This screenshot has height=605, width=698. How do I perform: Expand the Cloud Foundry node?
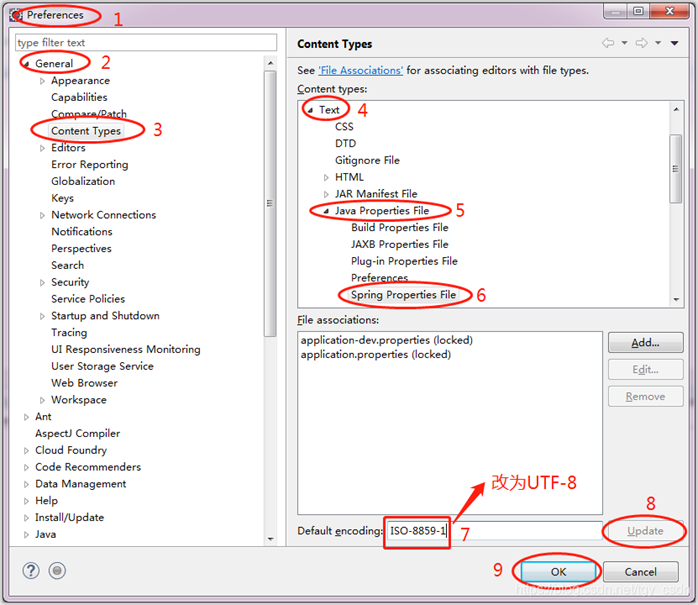(26, 451)
